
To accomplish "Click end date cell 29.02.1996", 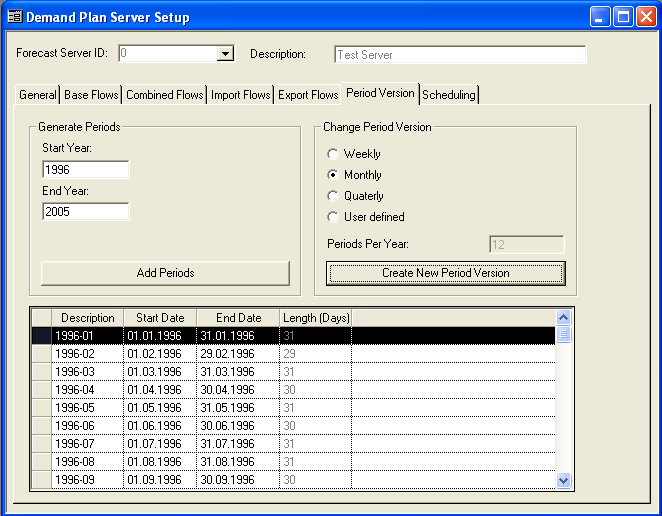I will click(x=238, y=354).
